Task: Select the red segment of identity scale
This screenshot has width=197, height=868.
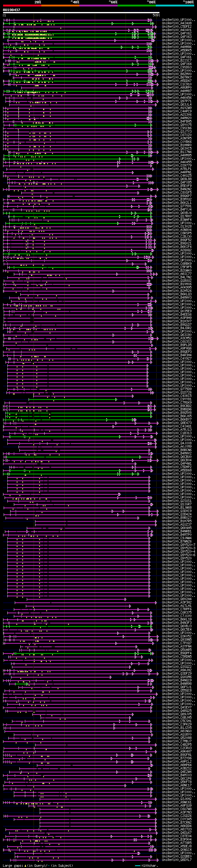Action: tap(22, 6)
